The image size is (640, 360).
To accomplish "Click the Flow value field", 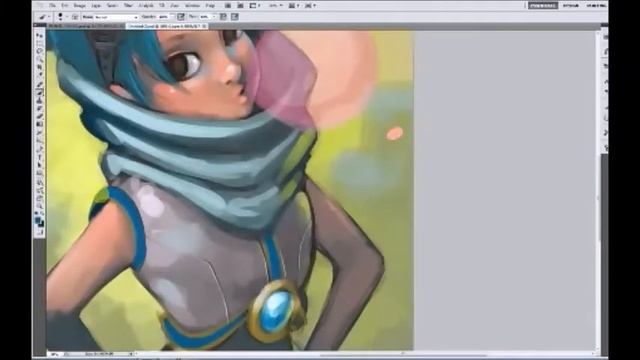I will pos(205,17).
